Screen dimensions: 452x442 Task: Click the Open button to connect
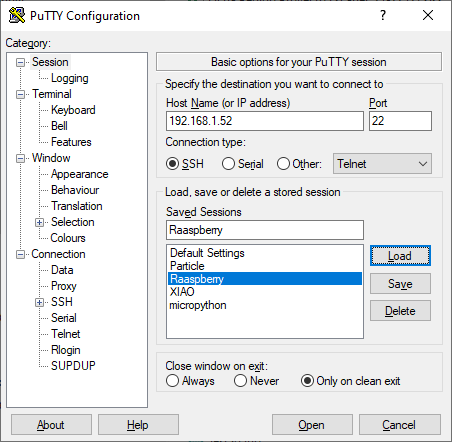(x=312, y=425)
